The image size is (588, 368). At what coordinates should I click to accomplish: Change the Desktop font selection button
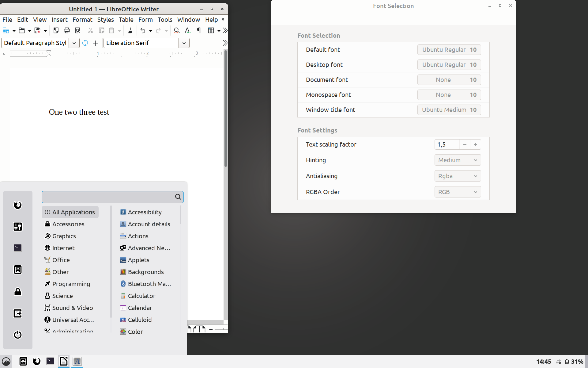coord(449,65)
